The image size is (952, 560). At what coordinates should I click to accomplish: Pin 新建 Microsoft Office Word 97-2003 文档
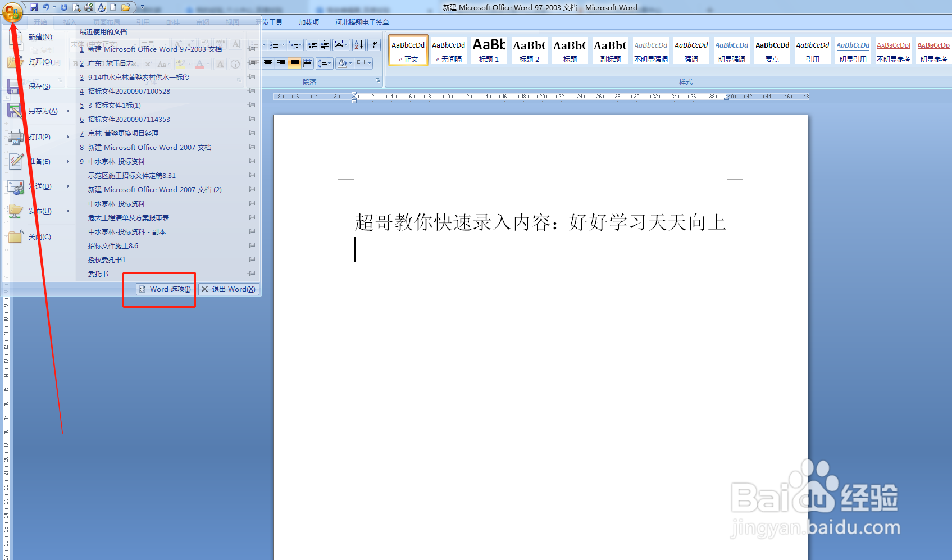252,49
